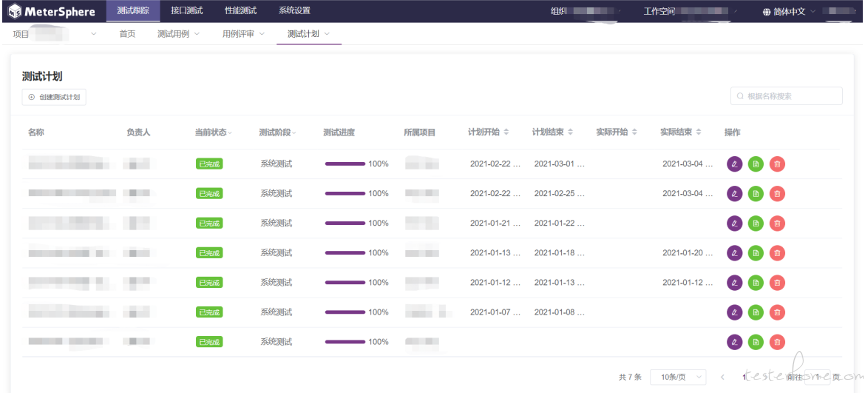View report of plan starting 2021-01-21
Screen dimensions: 866x393
[756, 224]
